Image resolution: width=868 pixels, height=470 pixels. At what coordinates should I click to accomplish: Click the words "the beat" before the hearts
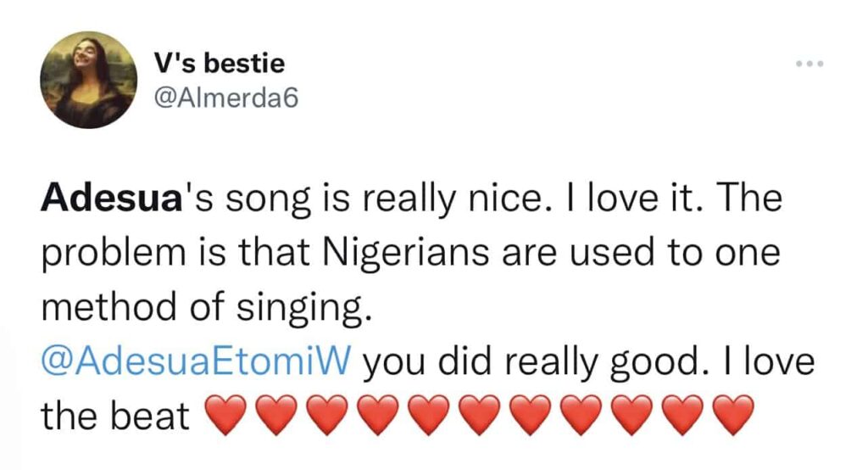pyautogui.click(x=115, y=416)
